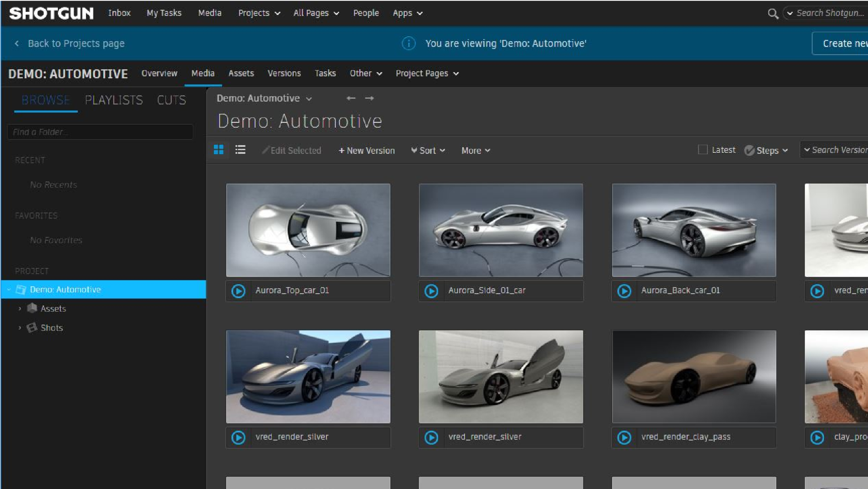Select the BROWSE sidebar tab
This screenshot has height=489, width=868.
[46, 100]
